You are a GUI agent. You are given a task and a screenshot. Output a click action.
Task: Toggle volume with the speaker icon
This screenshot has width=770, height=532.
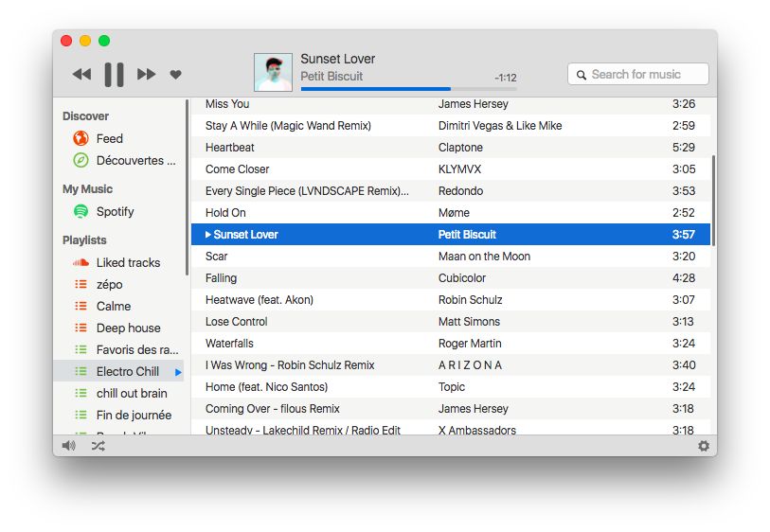69,446
